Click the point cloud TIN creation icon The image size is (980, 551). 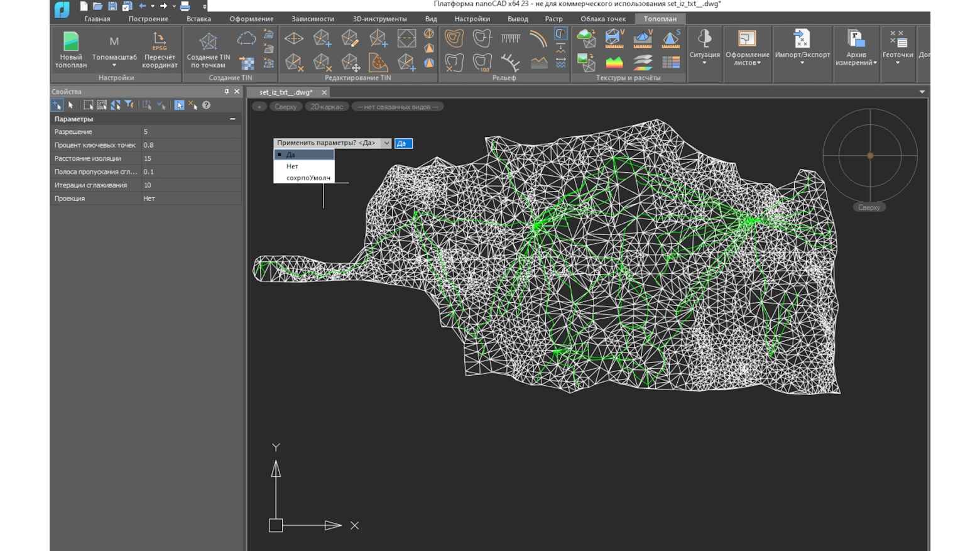coord(246,39)
